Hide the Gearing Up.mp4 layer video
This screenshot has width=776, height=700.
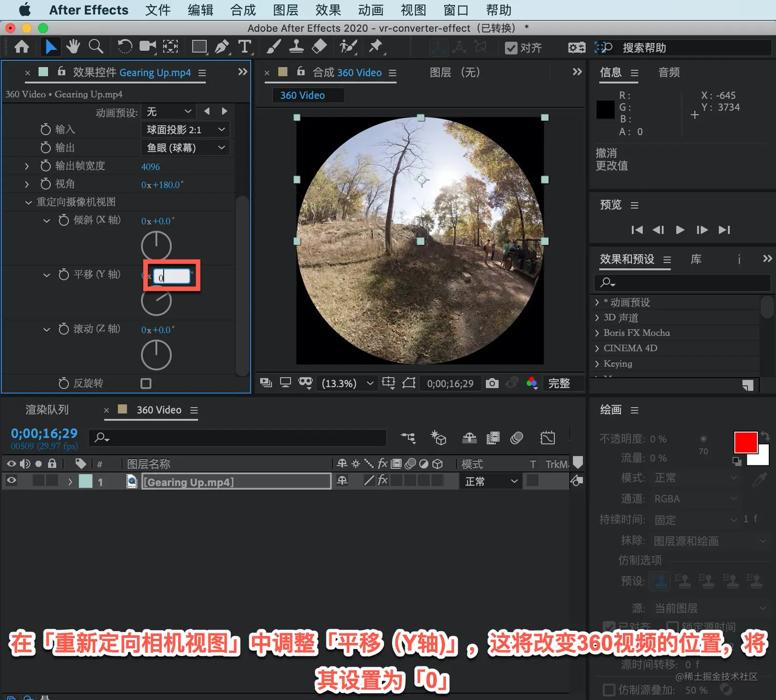[x=11, y=480]
